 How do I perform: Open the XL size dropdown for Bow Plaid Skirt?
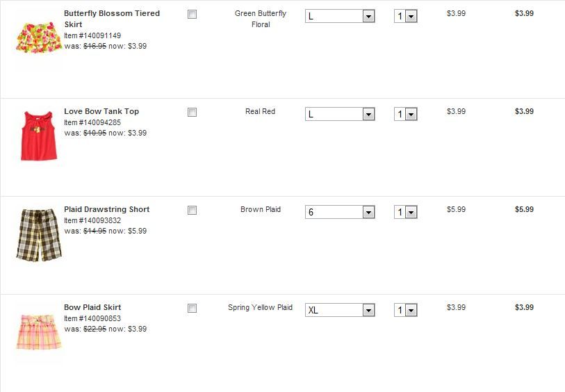pyautogui.click(x=340, y=310)
